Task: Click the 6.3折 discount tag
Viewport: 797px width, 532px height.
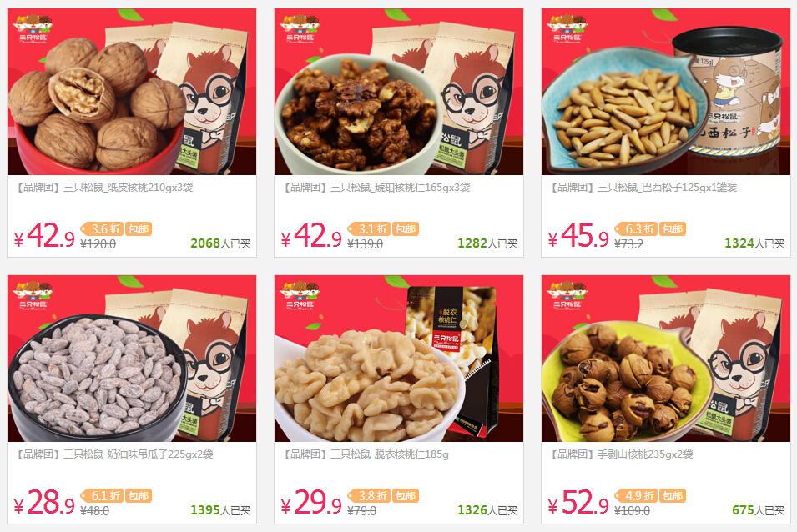Action: pos(637,229)
